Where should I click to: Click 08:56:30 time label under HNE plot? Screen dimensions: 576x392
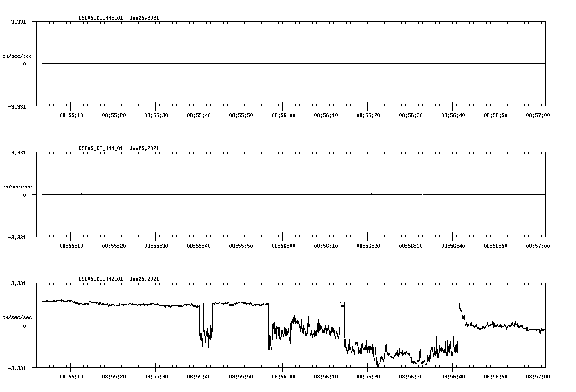pyautogui.click(x=411, y=115)
